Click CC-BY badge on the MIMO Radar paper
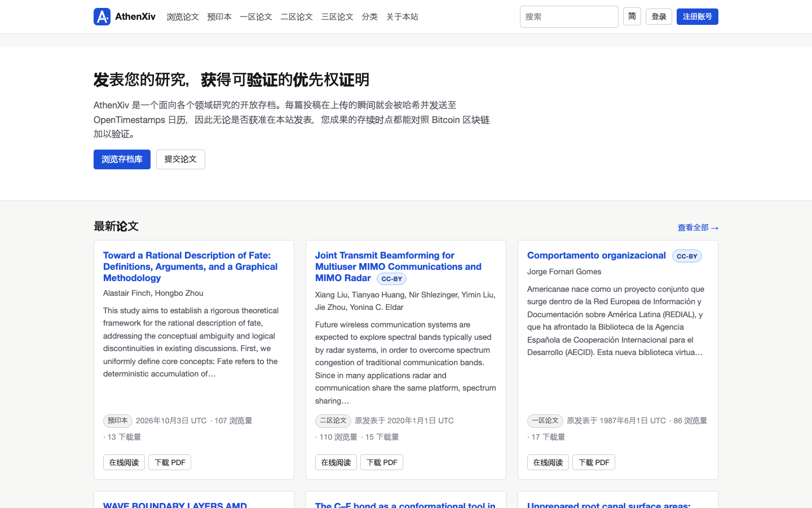The image size is (812, 508). pos(391,279)
